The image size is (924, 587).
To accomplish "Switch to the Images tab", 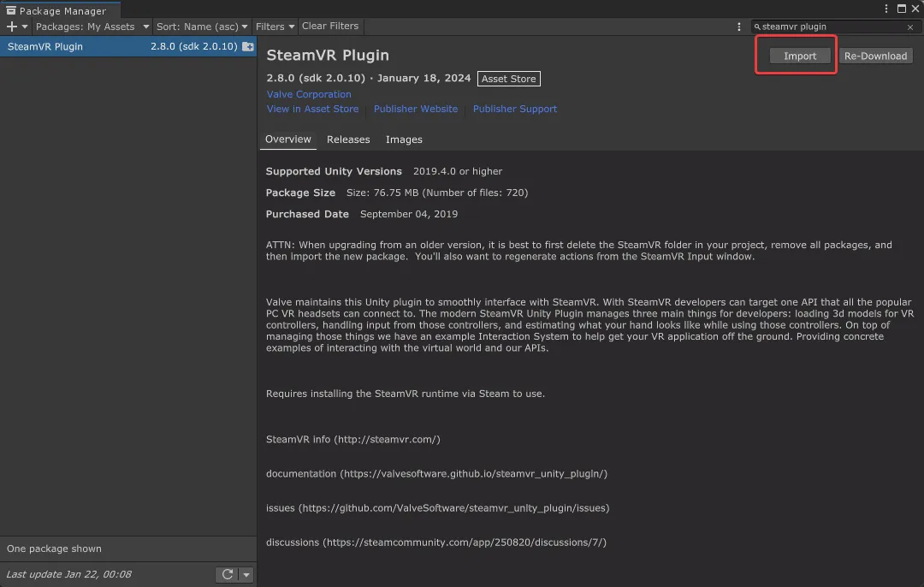I will pyautogui.click(x=404, y=139).
